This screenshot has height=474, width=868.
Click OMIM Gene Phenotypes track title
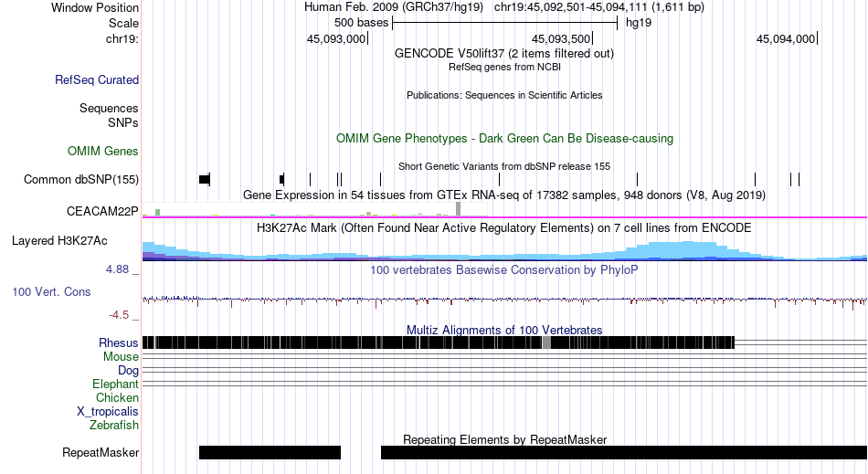pos(504,138)
